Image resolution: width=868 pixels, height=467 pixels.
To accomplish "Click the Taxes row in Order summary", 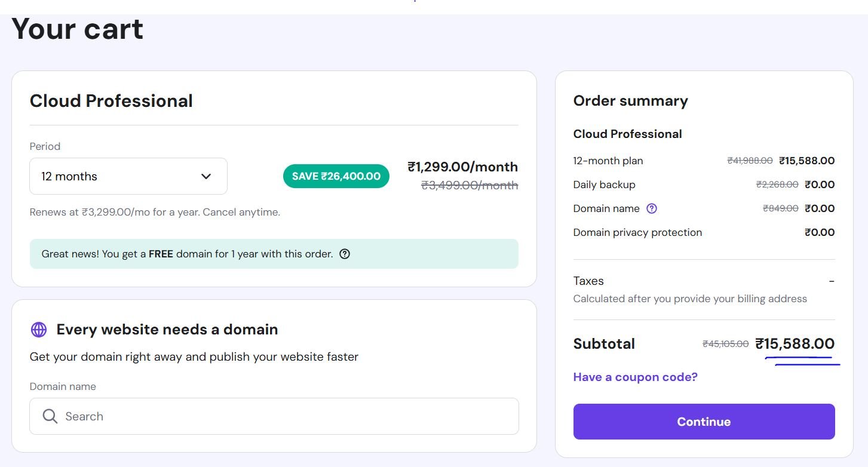I will 588,281.
